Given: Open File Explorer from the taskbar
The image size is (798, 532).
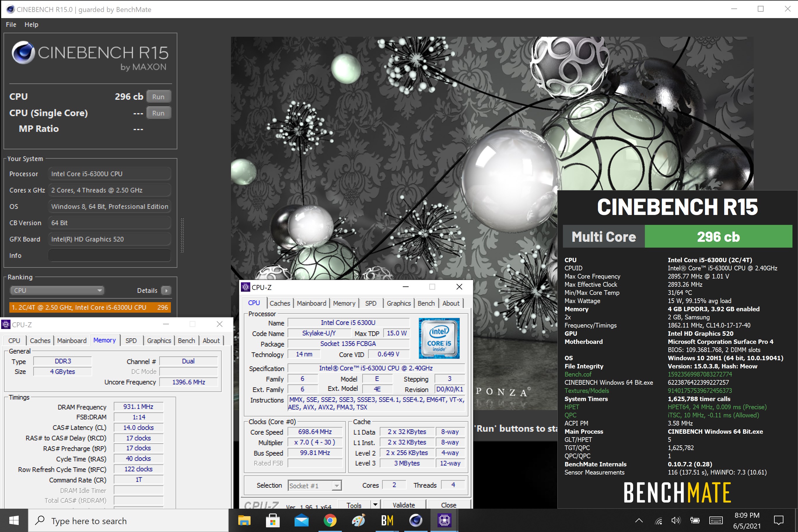Looking at the screenshot, I should [244, 520].
